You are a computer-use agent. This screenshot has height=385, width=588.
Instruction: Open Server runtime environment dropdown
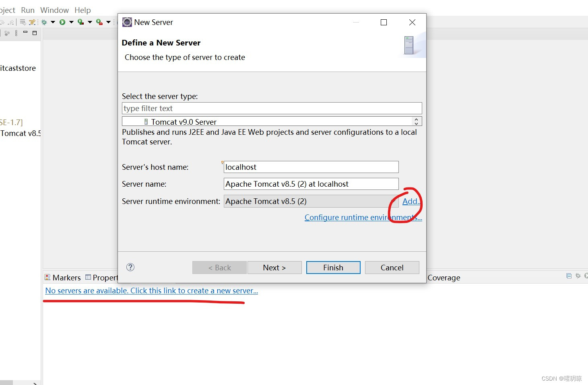(311, 201)
